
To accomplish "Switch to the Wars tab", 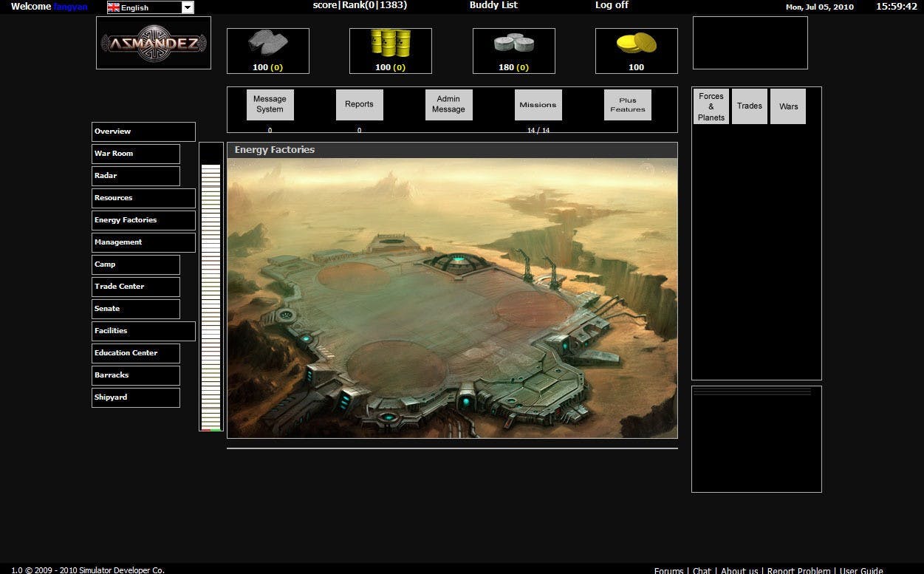I will 788,106.
